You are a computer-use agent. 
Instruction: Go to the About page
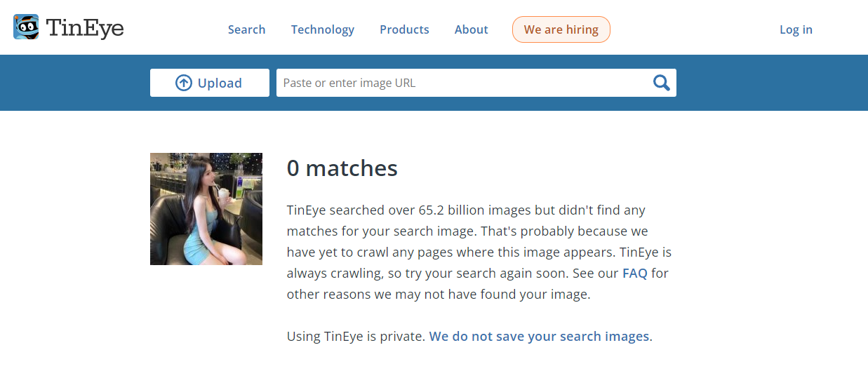pyautogui.click(x=471, y=29)
